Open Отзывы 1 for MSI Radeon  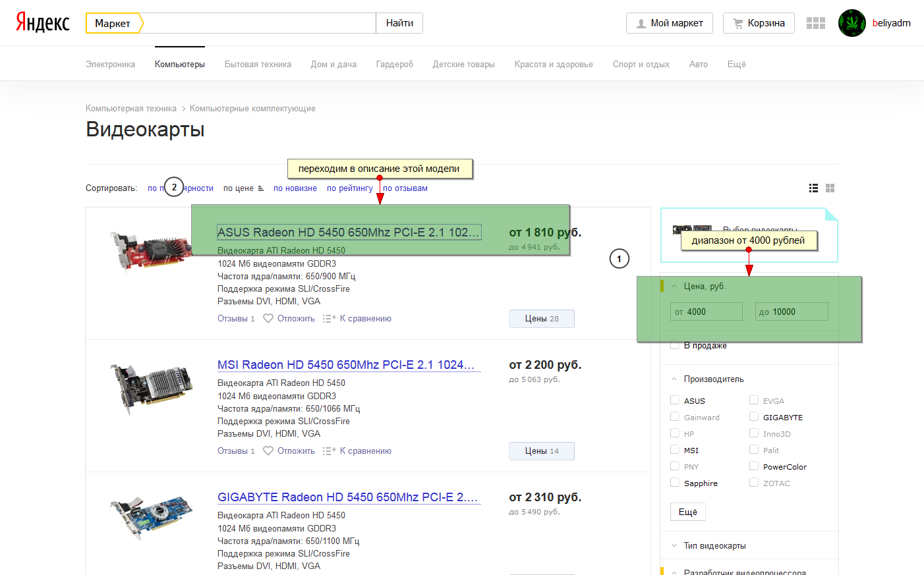point(236,451)
